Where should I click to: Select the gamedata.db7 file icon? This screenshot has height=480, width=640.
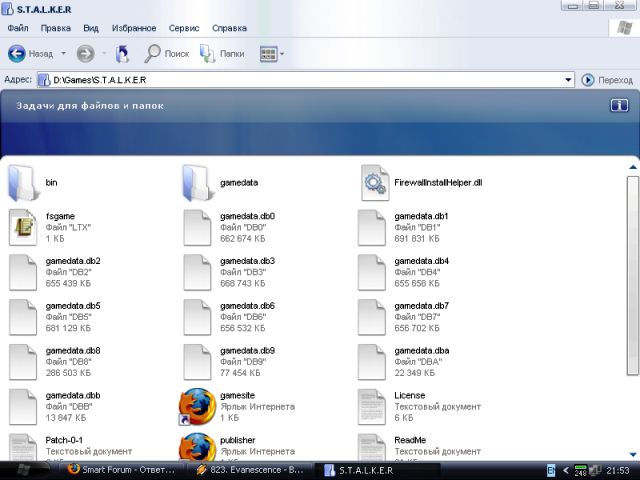click(371, 317)
